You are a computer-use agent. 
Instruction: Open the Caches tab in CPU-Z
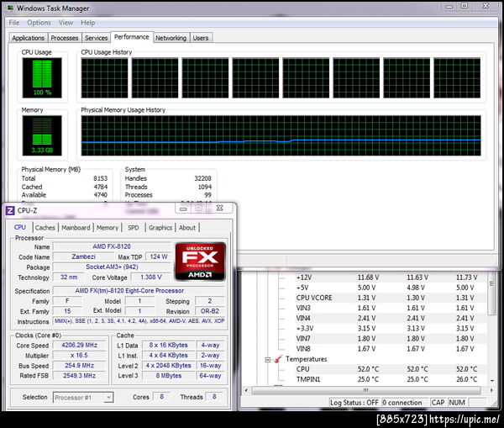click(x=45, y=228)
